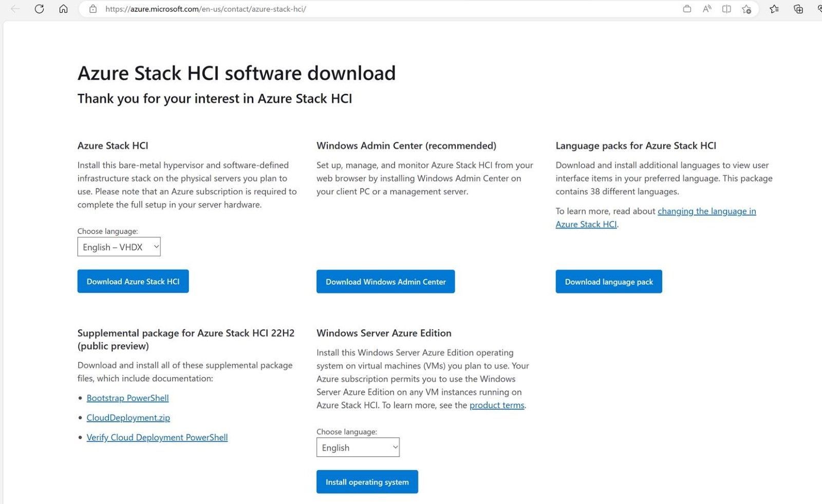This screenshot has width=822, height=504.
Task: Open the split screen icon in address bar
Action: click(726, 9)
